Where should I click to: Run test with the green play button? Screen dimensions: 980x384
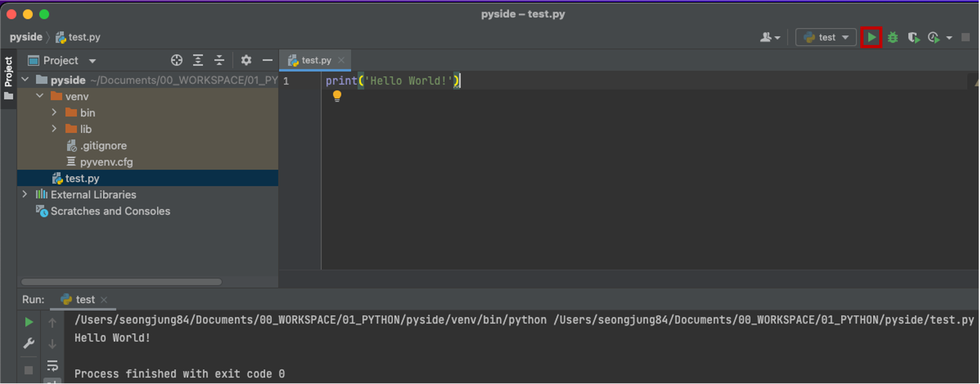pos(871,37)
